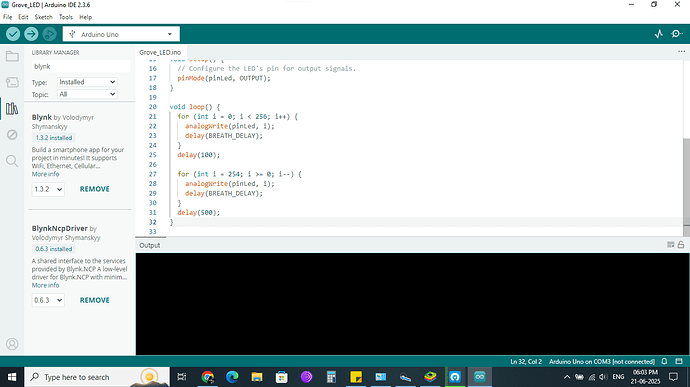Open the Sketch menu
This screenshot has width=690, height=387.
click(44, 17)
